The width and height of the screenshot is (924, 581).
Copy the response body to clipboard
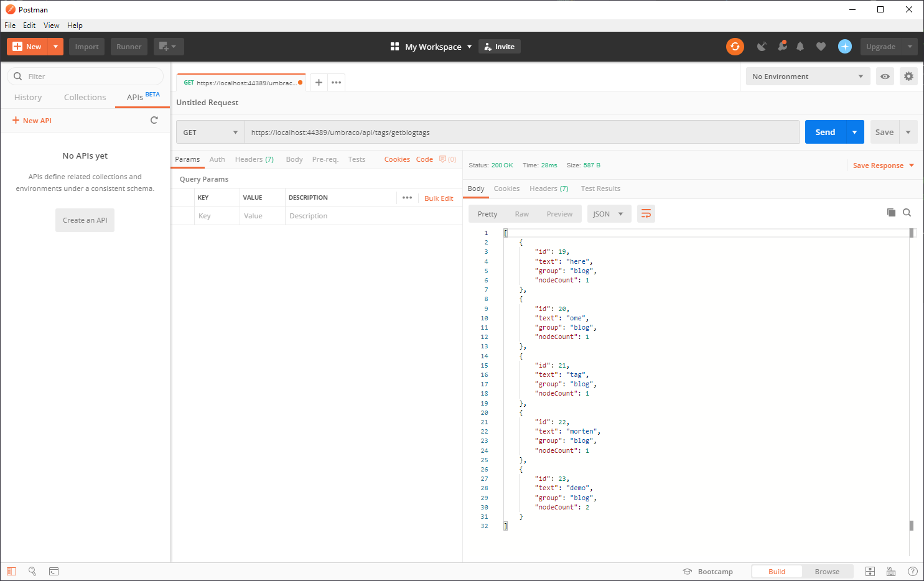pyautogui.click(x=891, y=213)
